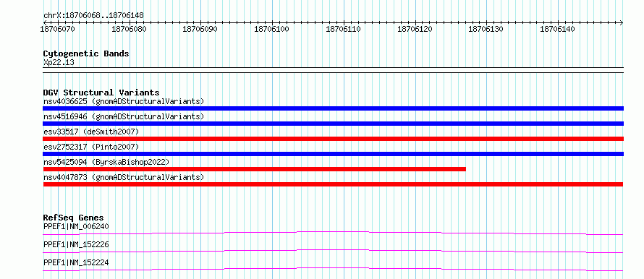The height and width of the screenshot is (279, 644).
Task: Click the blue bar for nsv4516946
Action: (333, 124)
